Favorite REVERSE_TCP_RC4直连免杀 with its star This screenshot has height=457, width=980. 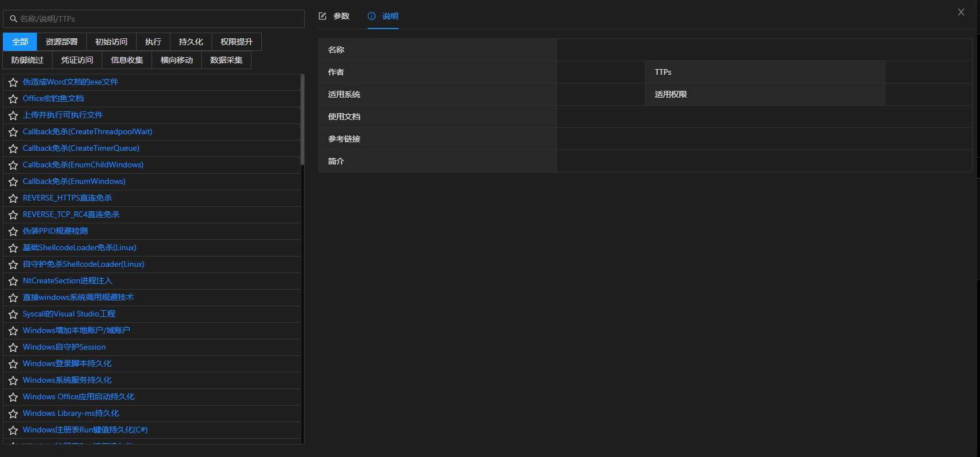pos(13,215)
